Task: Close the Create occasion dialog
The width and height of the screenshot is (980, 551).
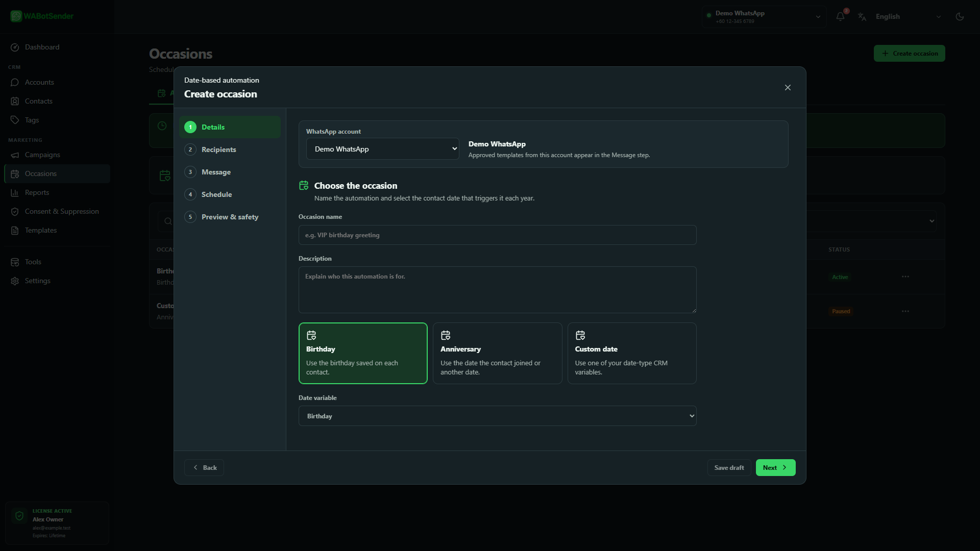Action: [x=788, y=88]
